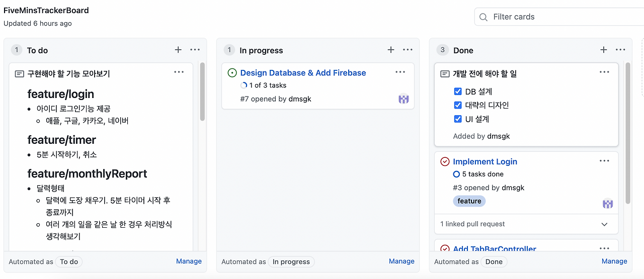This screenshot has width=644, height=279.
Task: Uncheck the UI 설계 checkbox
Action: click(458, 119)
